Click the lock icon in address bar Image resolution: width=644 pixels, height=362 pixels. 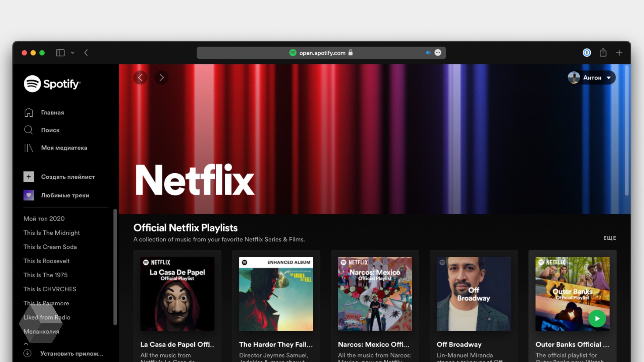pos(351,52)
